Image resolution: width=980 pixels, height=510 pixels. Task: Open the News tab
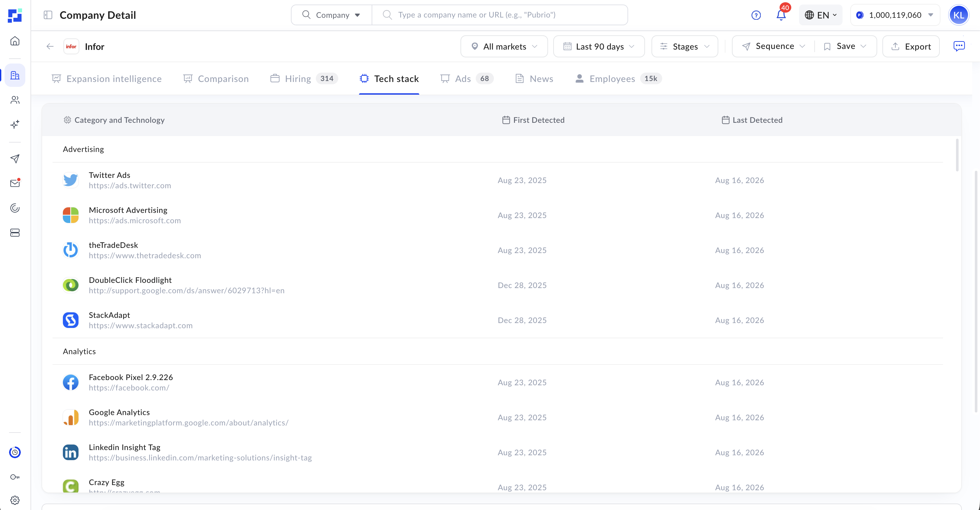coord(534,79)
